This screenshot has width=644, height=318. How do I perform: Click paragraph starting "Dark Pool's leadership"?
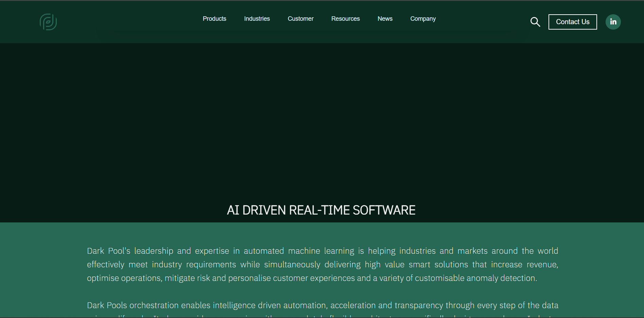(x=322, y=264)
